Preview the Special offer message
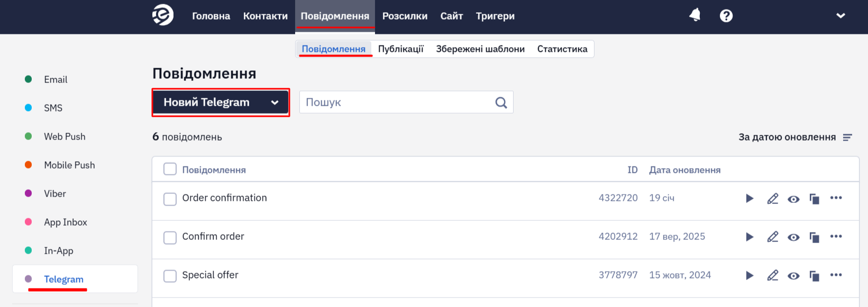The image size is (868, 307). click(793, 276)
